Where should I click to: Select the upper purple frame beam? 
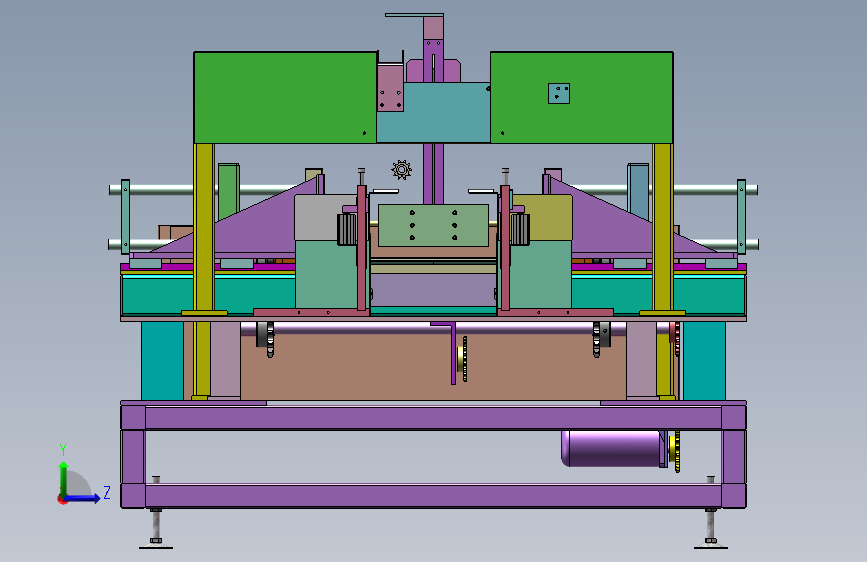pos(434,418)
